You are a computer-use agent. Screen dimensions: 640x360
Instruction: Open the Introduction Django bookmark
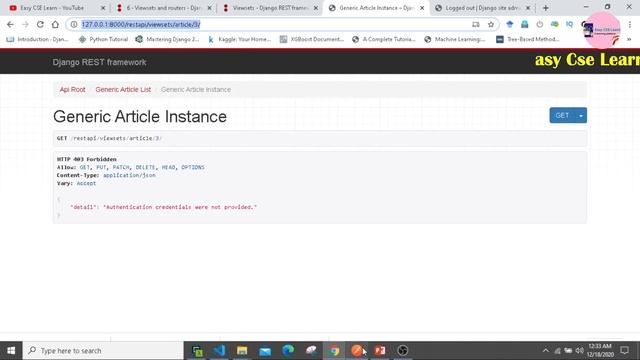(38, 39)
